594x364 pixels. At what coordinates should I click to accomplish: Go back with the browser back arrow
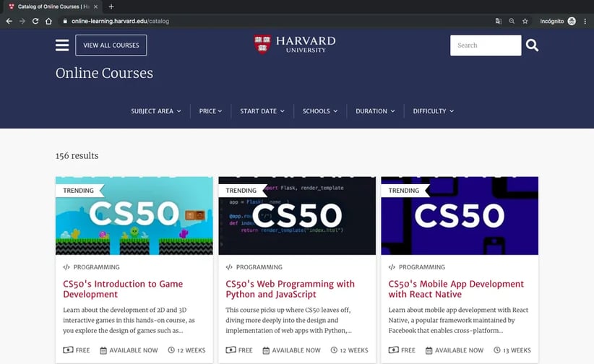(9, 21)
